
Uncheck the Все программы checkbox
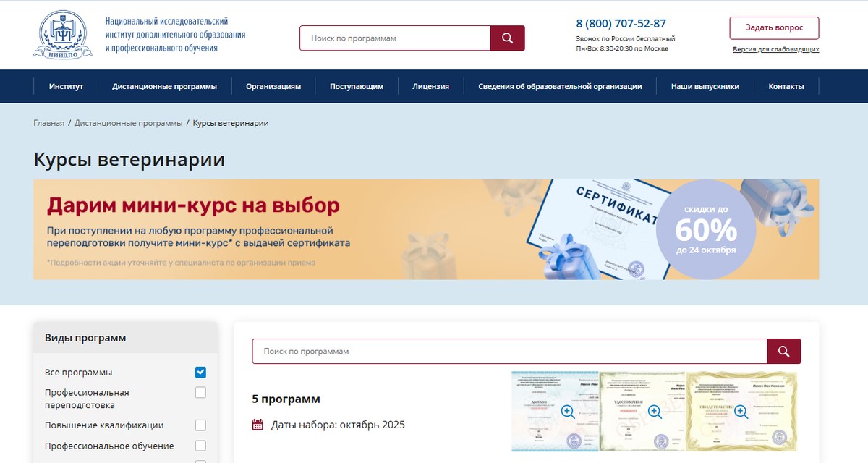(x=200, y=373)
